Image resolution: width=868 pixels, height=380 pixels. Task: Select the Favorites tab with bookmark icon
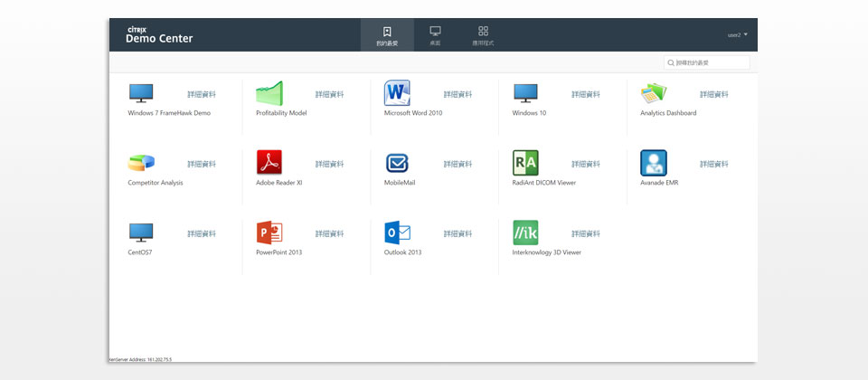coord(387,34)
